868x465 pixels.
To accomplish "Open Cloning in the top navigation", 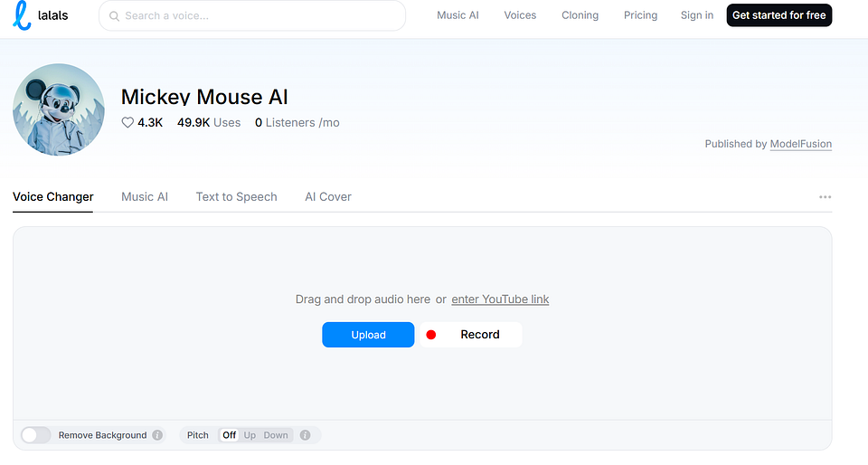I will tap(580, 15).
